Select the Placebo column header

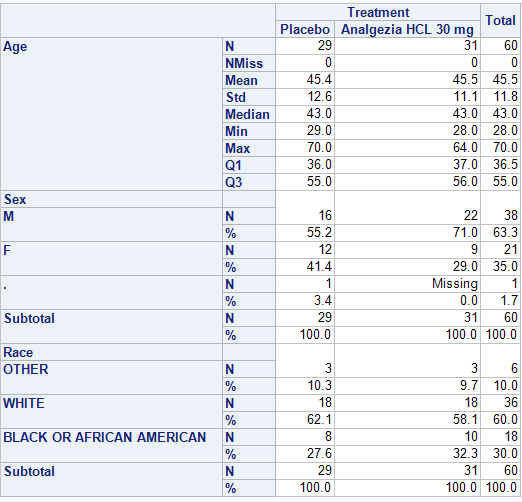click(x=305, y=29)
